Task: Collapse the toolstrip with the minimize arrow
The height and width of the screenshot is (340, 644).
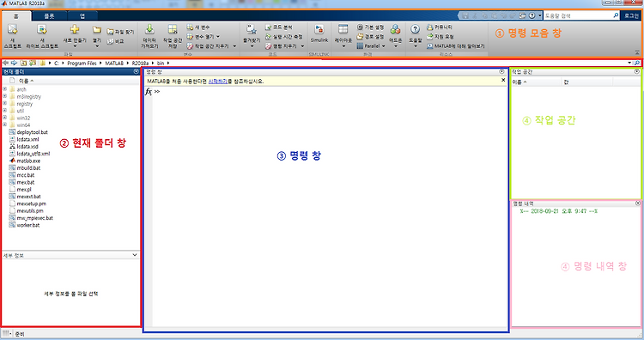Action: click(637, 52)
